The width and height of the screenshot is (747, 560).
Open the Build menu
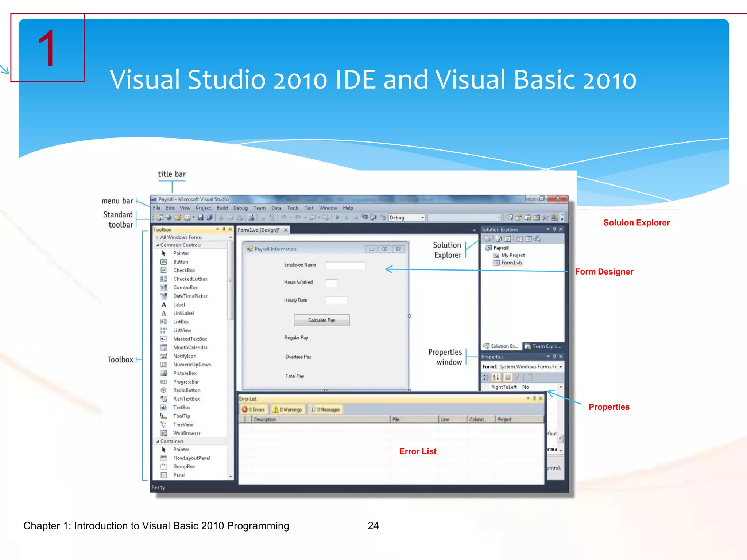[222, 208]
